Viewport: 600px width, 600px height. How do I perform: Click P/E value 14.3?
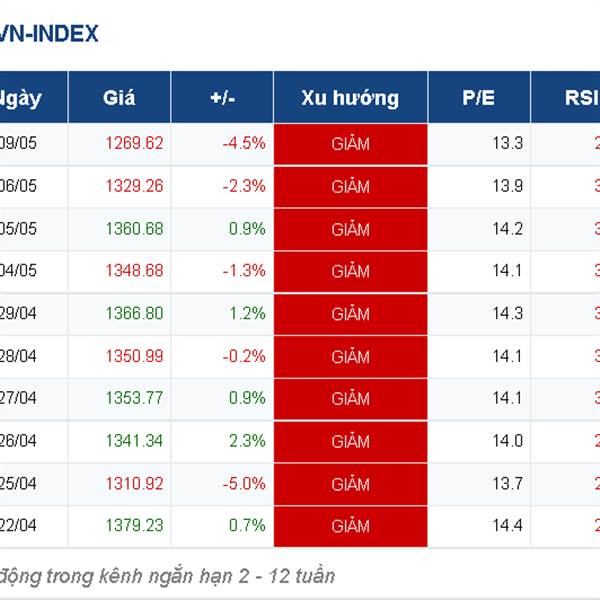click(x=507, y=313)
